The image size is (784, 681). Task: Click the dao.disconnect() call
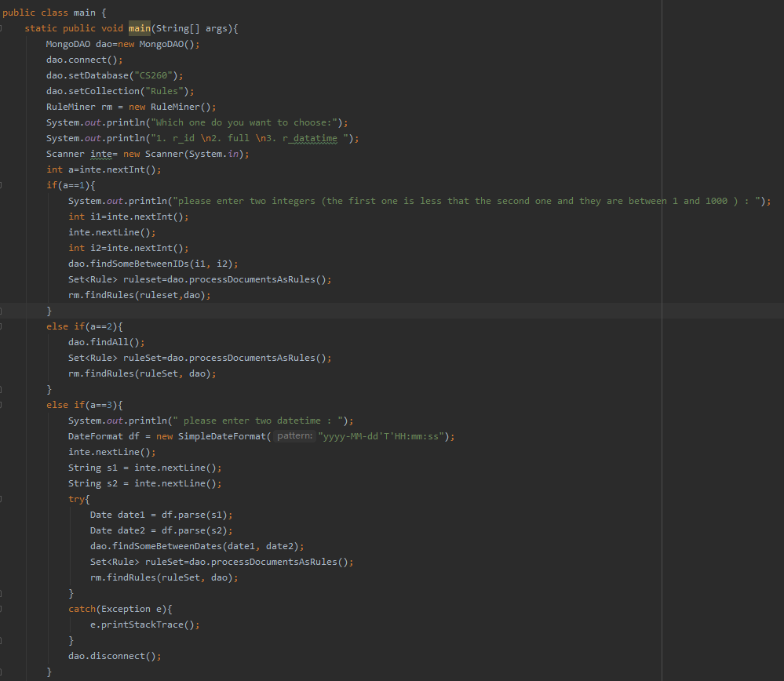115,656
